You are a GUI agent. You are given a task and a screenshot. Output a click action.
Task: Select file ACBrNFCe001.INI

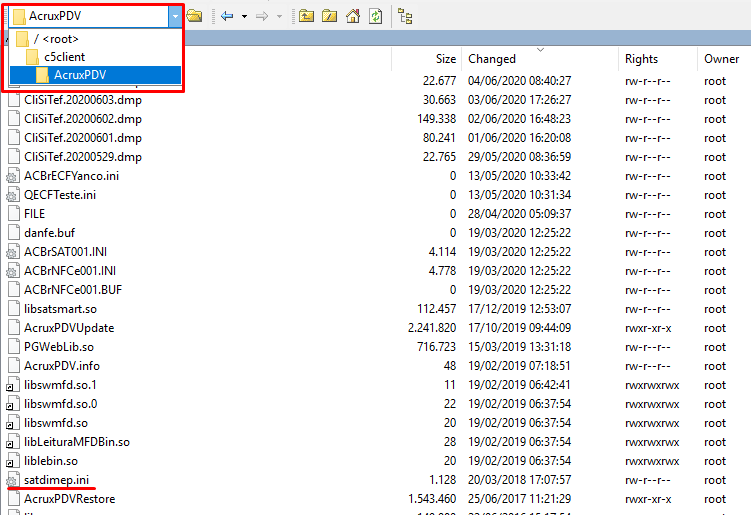(70, 271)
